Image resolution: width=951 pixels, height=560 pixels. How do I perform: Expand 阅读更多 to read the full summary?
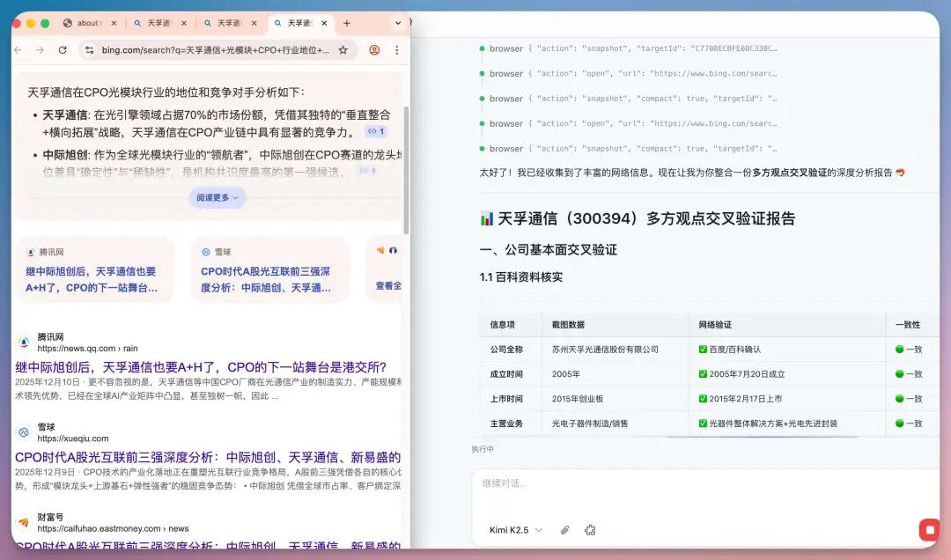217,197
